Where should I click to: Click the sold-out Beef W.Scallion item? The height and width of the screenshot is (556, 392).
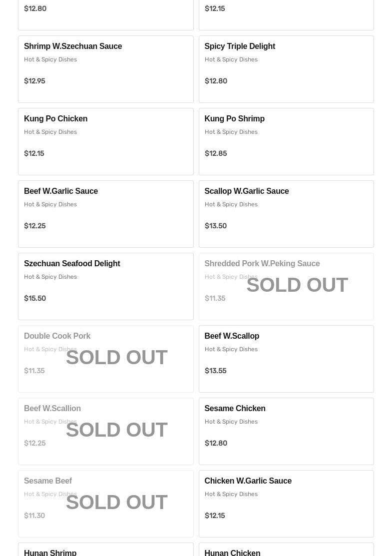pyautogui.click(x=105, y=431)
